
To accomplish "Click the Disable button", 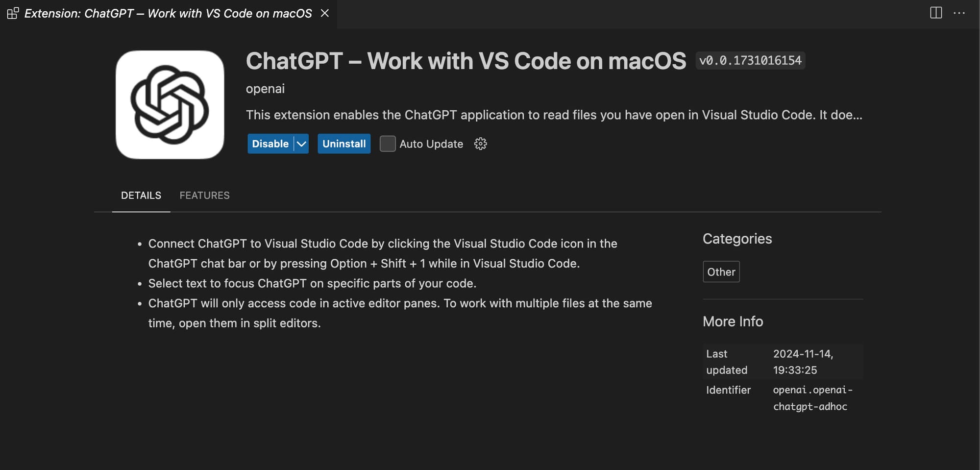I will click(x=269, y=144).
